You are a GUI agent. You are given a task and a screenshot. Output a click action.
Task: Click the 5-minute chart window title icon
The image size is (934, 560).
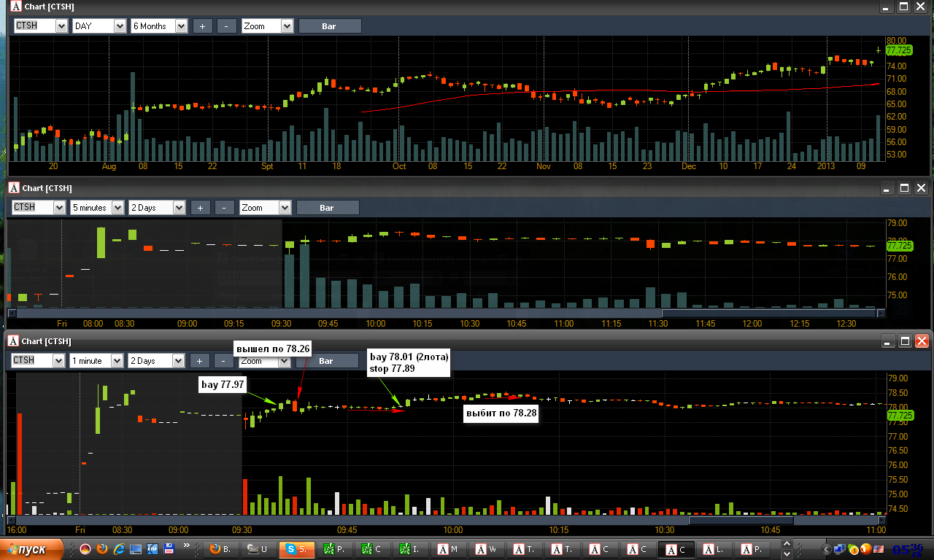14,188
